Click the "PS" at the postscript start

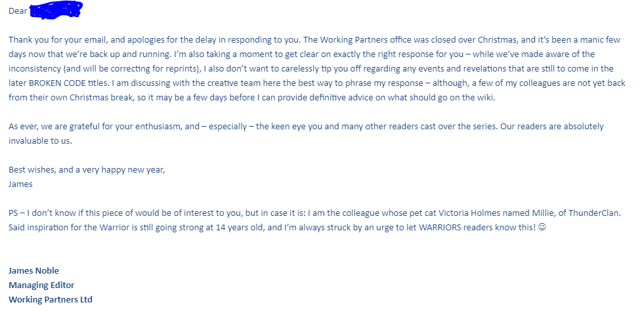(x=14, y=213)
